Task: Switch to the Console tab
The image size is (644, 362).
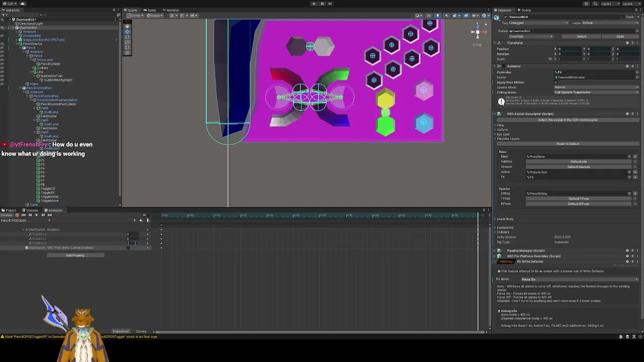Action: [x=31, y=210]
